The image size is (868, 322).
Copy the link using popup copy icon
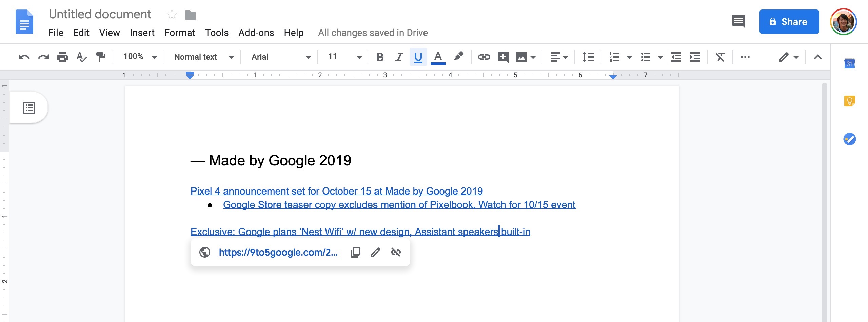pyautogui.click(x=355, y=252)
